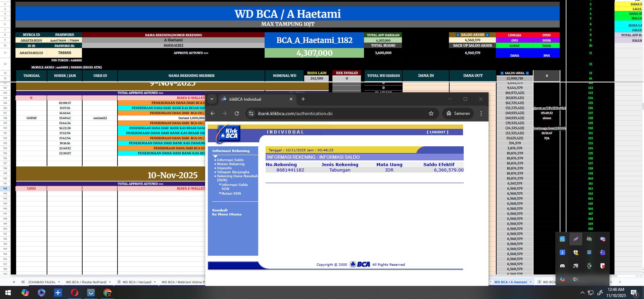Select the red LINKAJA cell
The height and width of the screenshot is (299, 644).
(x=514, y=35)
